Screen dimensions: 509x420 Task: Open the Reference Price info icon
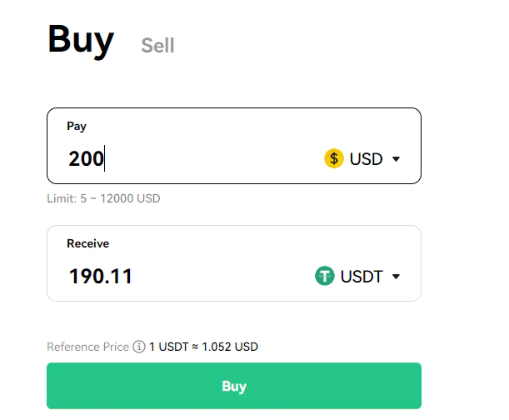click(139, 347)
